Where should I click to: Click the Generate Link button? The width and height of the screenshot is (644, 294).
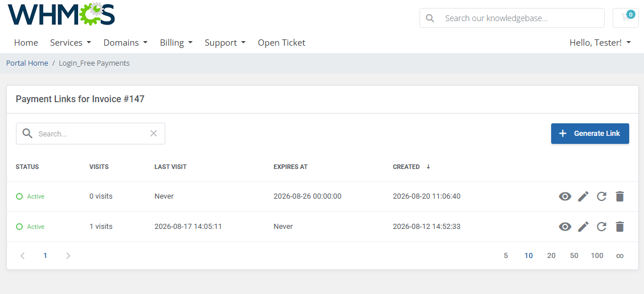point(590,134)
